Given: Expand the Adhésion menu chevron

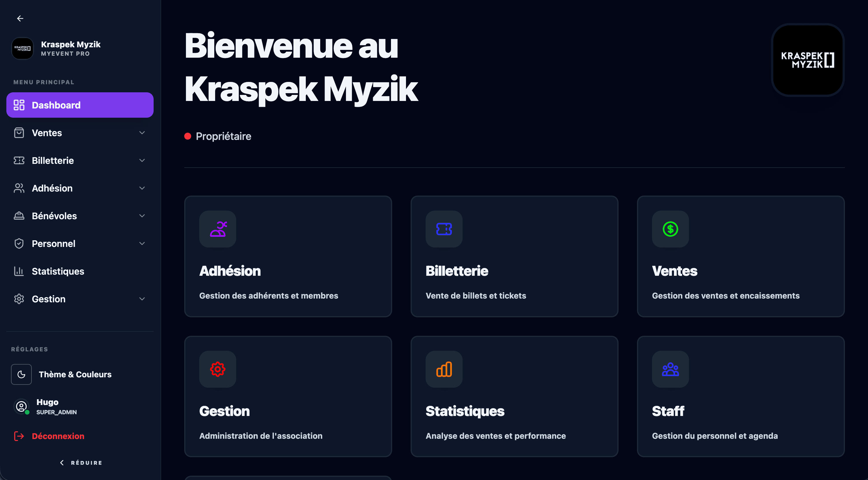Looking at the screenshot, I should [x=142, y=188].
